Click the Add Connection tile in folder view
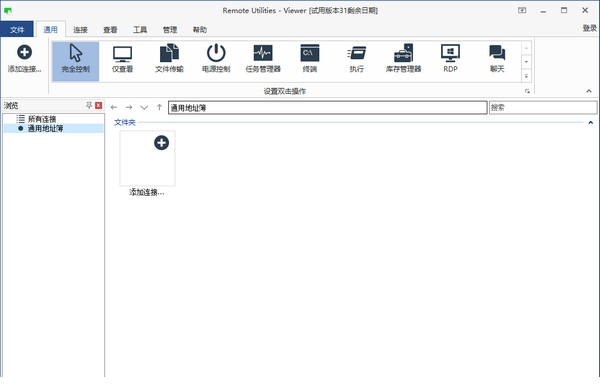 coord(147,163)
